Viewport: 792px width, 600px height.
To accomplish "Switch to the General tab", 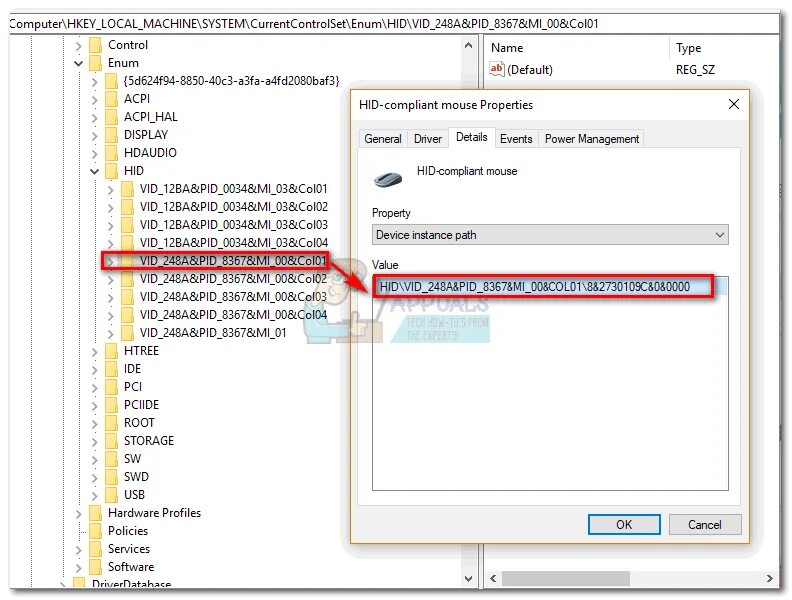I will [x=382, y=139].
